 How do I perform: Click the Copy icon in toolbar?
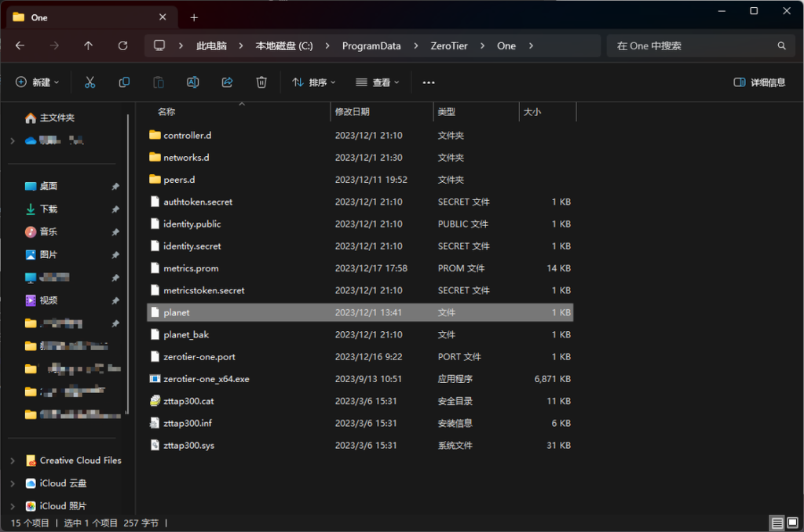click(x=124, y=82)
